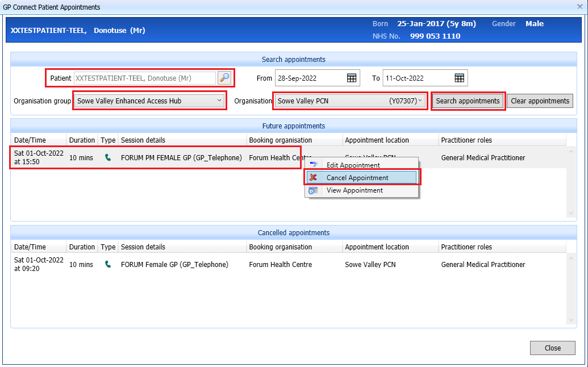The height and width of the screenshot is (367, 588).
Task: Expand the Organisation group dropdown
Action: 219,101
